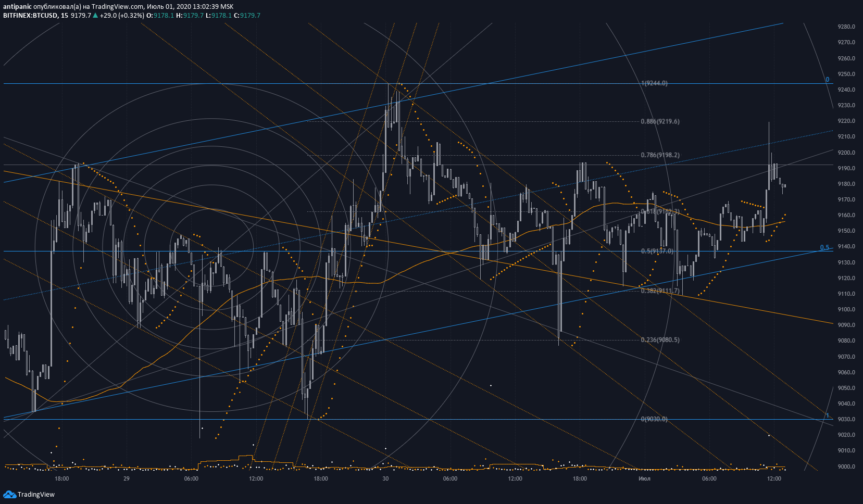
Task: Select Fibonacci label 0.236(9080.5)
Action: pos(660,339)
